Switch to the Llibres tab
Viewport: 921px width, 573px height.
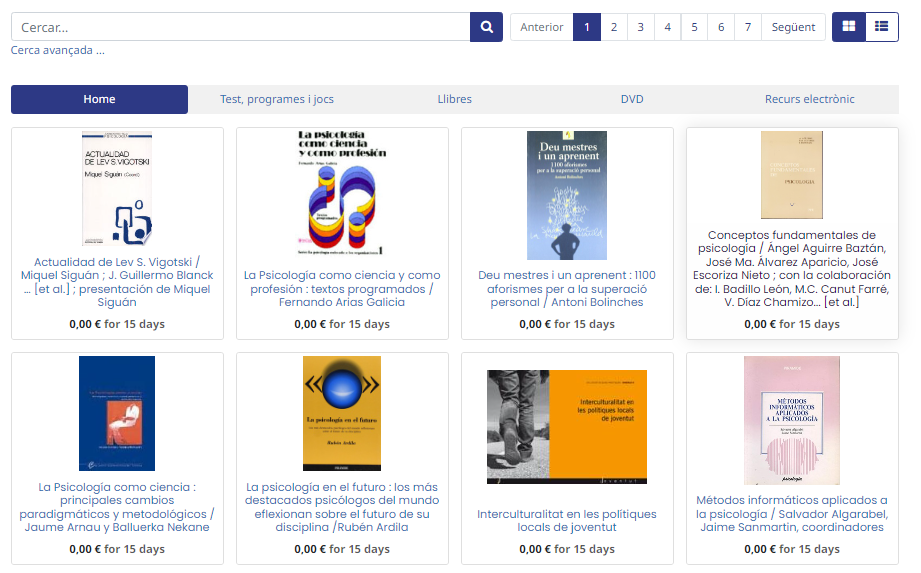(454, 99)
